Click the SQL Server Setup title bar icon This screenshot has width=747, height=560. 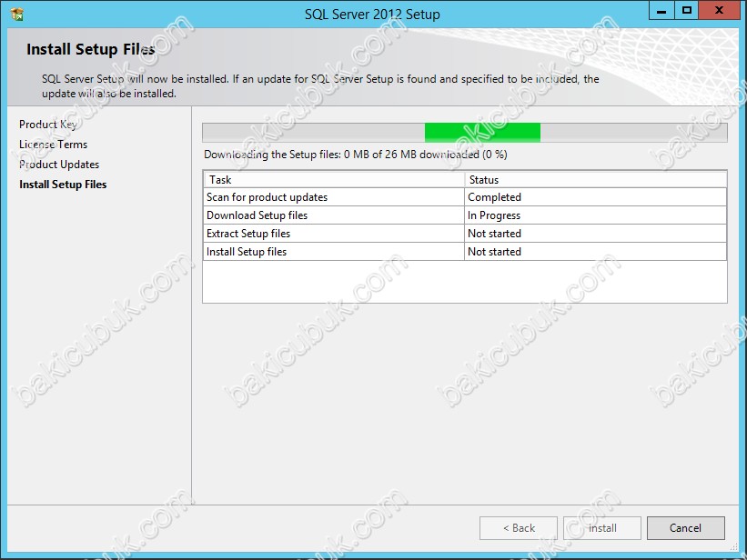pos(16,15)
